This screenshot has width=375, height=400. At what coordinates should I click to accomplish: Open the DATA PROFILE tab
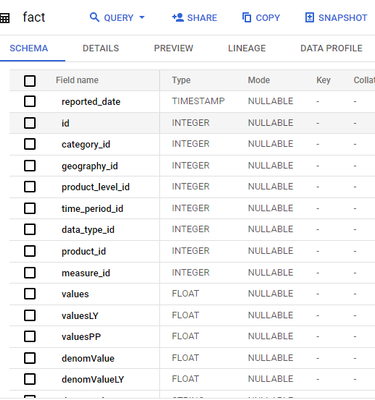(331, 48)
